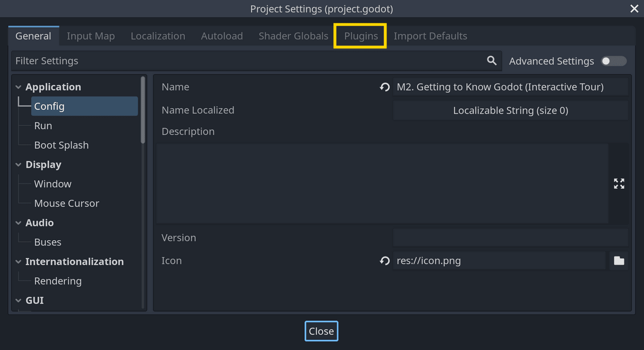This screenshot has height=350, width=644.
Task: Click the Audio category label
Action: (39, 223)
